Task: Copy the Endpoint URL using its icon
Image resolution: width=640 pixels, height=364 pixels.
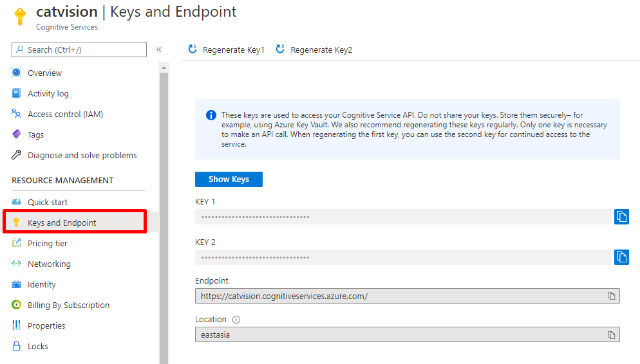Action: pos(611,296)
